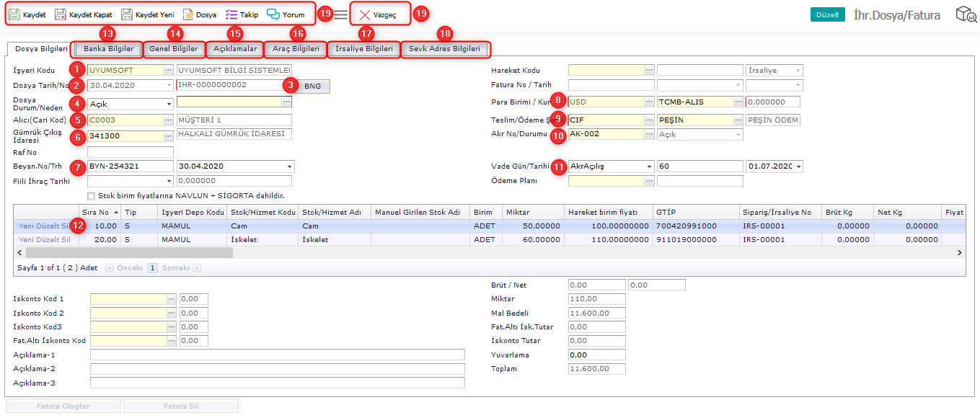Viewport: 980px width, 418px height.
Task: Click the Kaydet save icon
Action: (x=14, y=14)
